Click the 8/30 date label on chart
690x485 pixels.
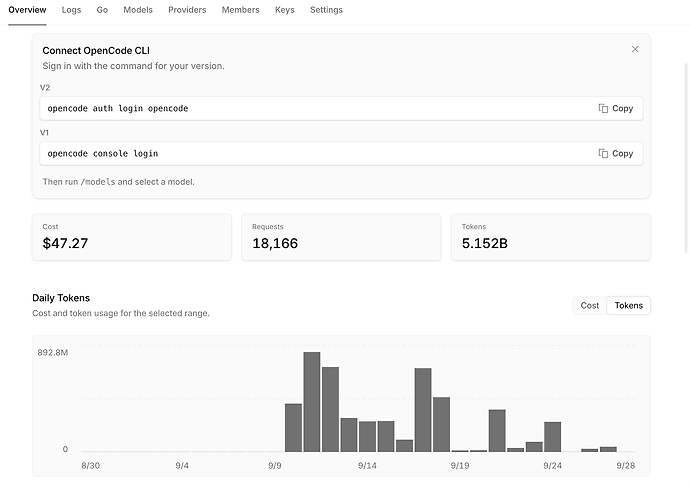(x=90, y=466)
